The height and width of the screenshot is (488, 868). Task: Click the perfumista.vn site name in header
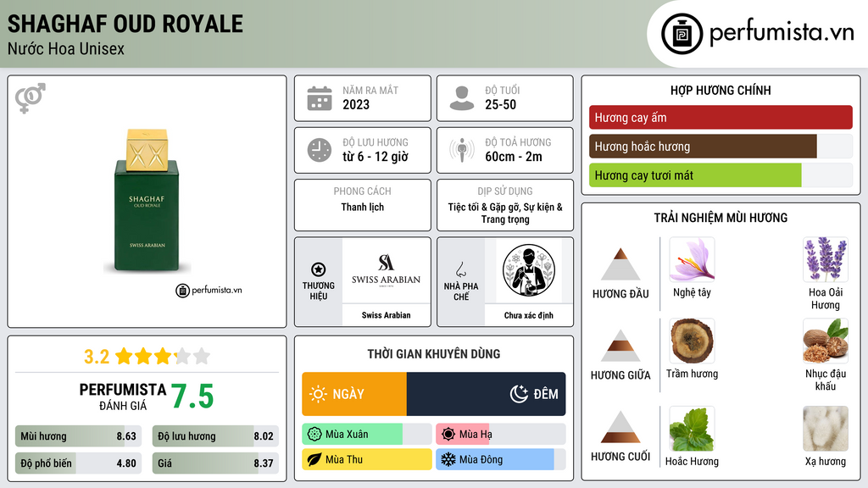pos(782,33)
